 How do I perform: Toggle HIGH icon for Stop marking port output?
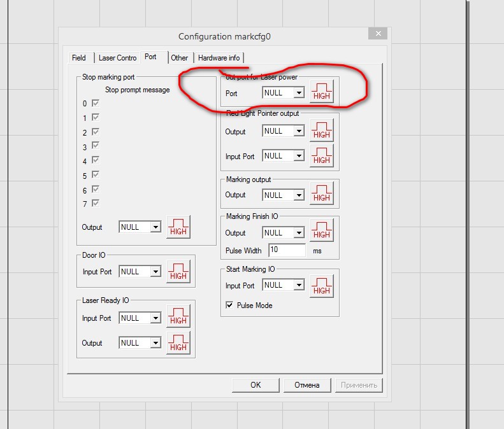pyautogui.click(x=178, y=228)
